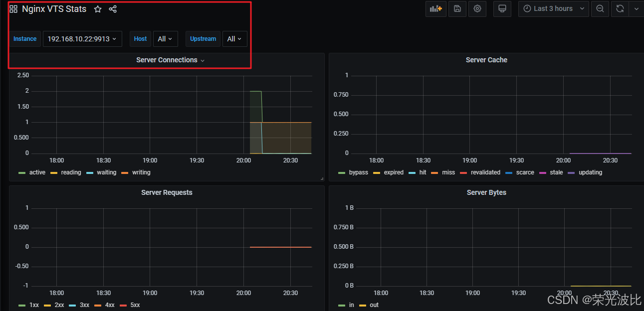The width and height of the screenshot is (644, 311).
Task: Refresh the dashboard
Action: click(620, 8)
